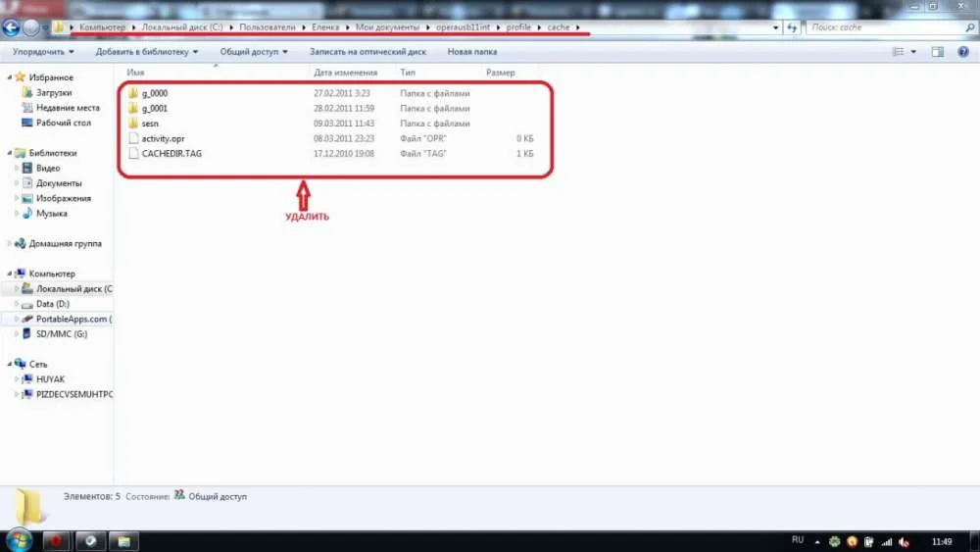Image resolution: width=980 pixels, height=552 pixels.
Task: Open the Explorer taskbar icon
Action: coord(123,541)
